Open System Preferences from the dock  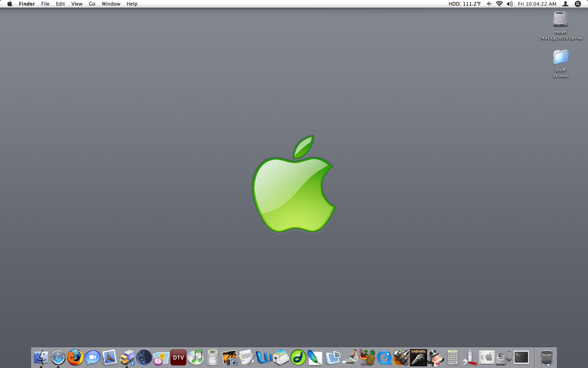pyautogui.click(x=487, y=357)
